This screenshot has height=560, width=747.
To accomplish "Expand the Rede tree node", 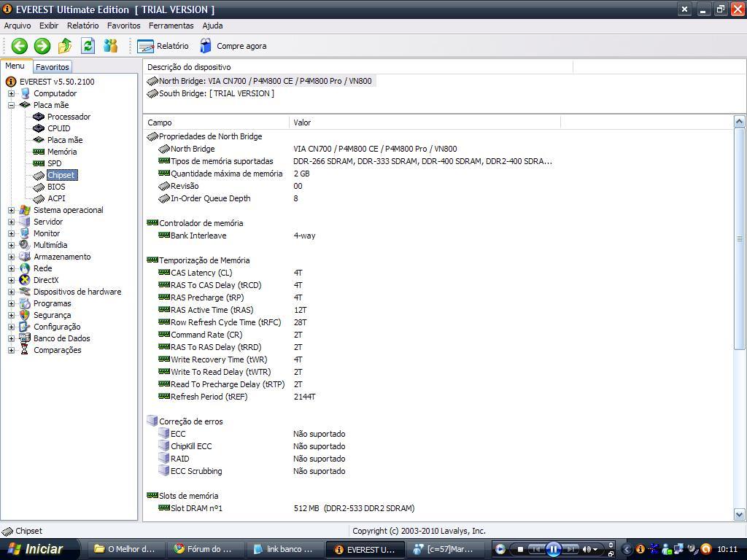I will tap(12, 268).
